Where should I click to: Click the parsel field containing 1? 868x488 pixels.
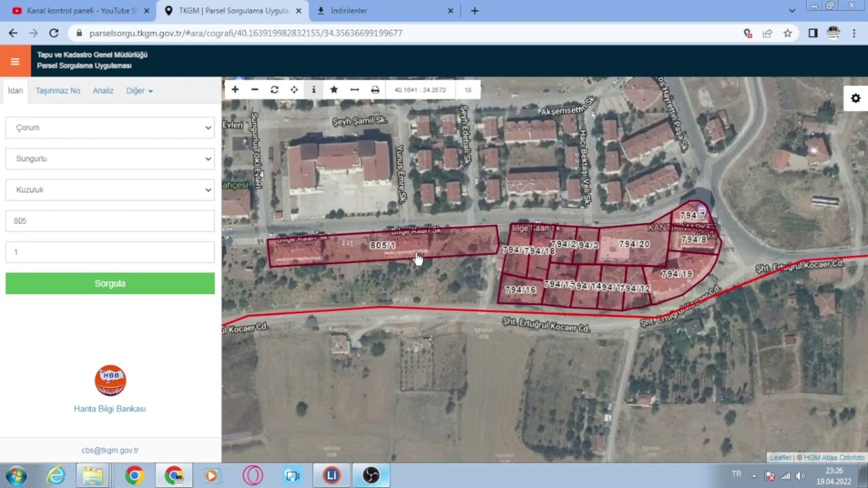(110, 252)
